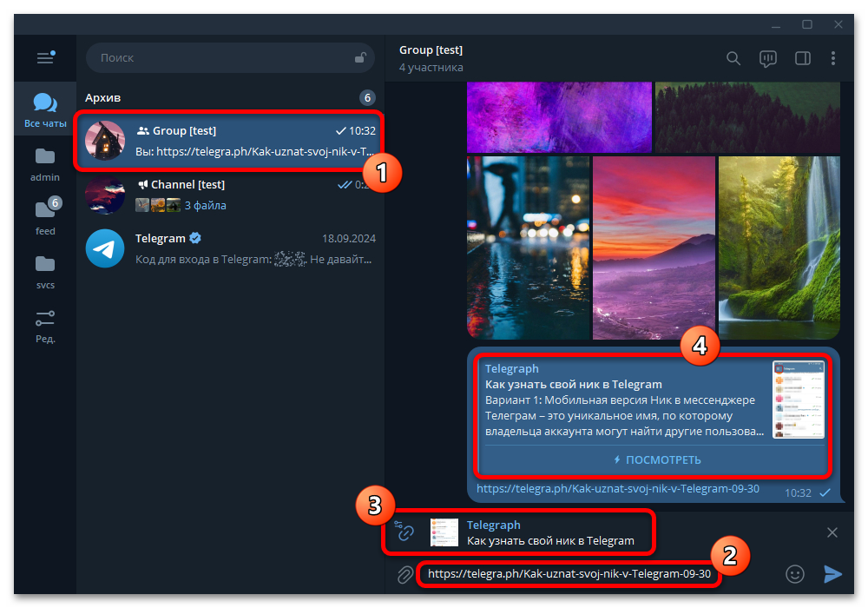
Task: Open the discussion/video chat icon
Action: (768, 58)
